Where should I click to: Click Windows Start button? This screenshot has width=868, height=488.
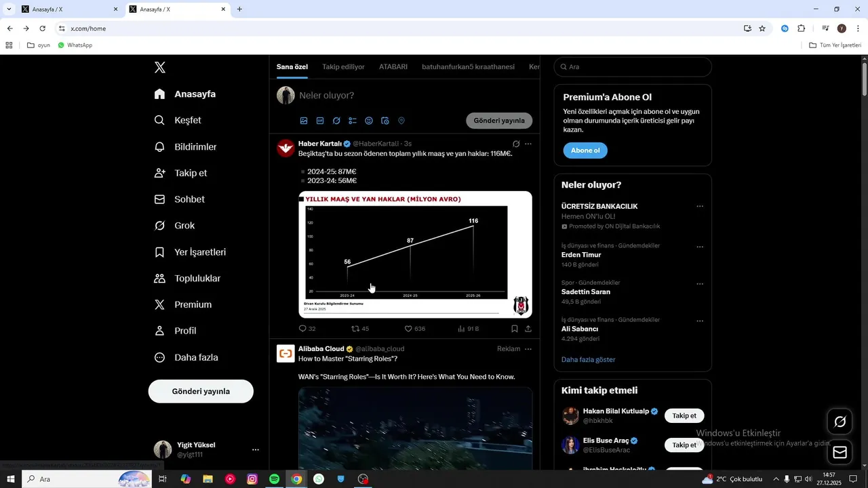point(10,479)
